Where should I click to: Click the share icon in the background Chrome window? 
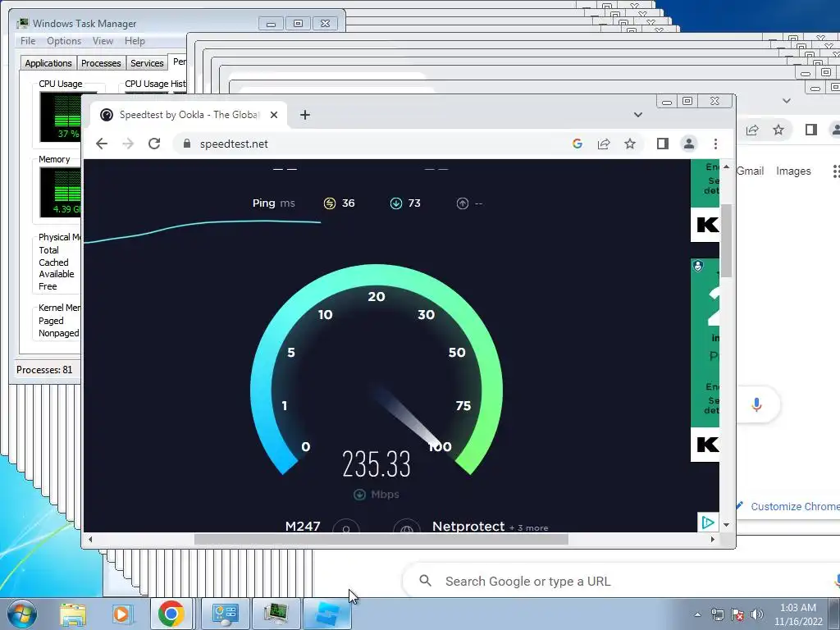[752, 130]
